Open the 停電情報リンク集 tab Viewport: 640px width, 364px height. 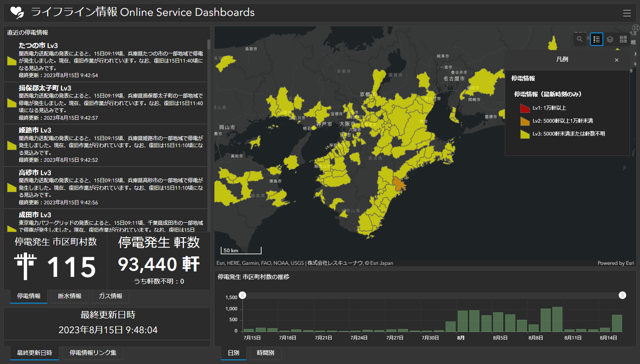tap(93, 353)
